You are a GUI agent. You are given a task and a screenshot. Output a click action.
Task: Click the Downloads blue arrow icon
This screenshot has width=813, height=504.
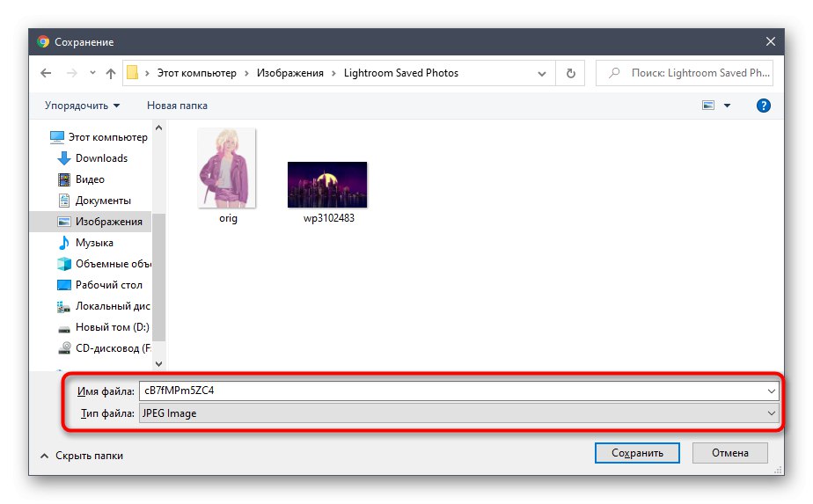click(x=63, y=158)
